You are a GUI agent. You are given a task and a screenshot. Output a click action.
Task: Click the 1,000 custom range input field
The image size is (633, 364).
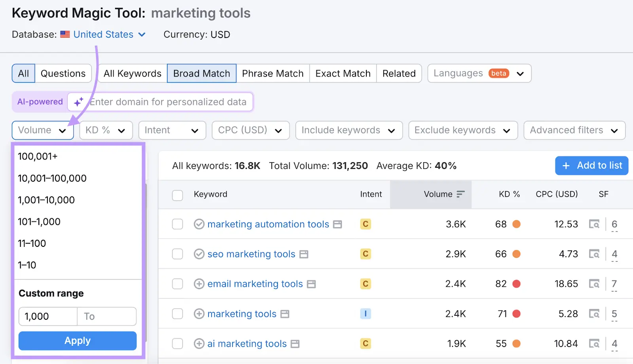[47, 316]
